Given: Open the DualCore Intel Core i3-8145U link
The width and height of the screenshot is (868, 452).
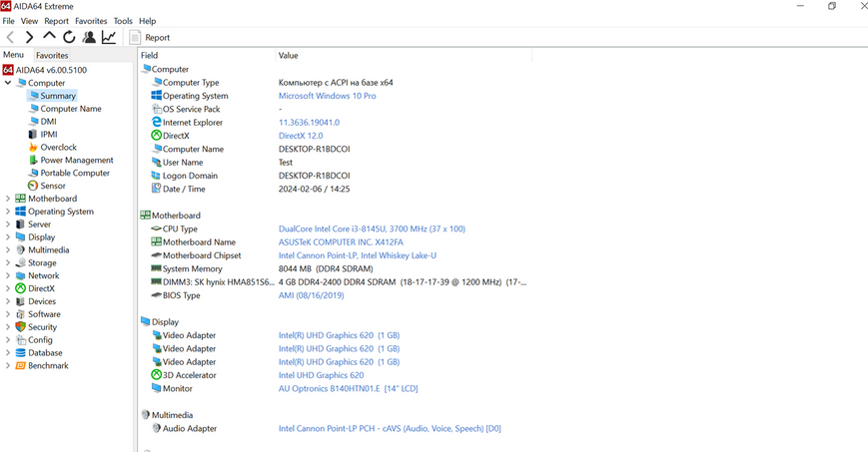Looking at the screenshot, I should (x=372, y=228).
